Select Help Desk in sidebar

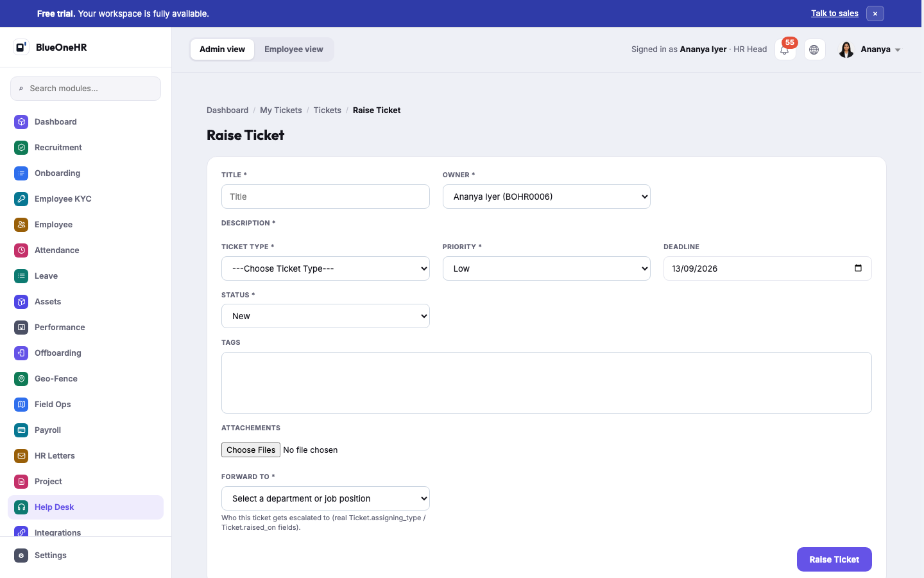pos(85,507)
